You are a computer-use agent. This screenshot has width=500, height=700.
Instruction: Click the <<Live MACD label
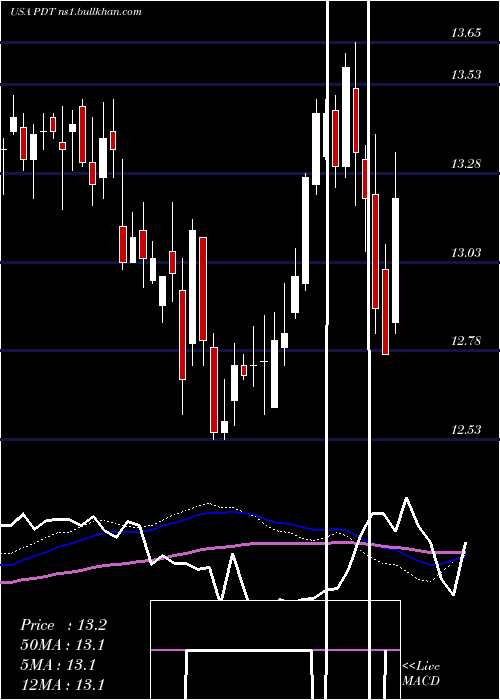click(x=421, y=673)
